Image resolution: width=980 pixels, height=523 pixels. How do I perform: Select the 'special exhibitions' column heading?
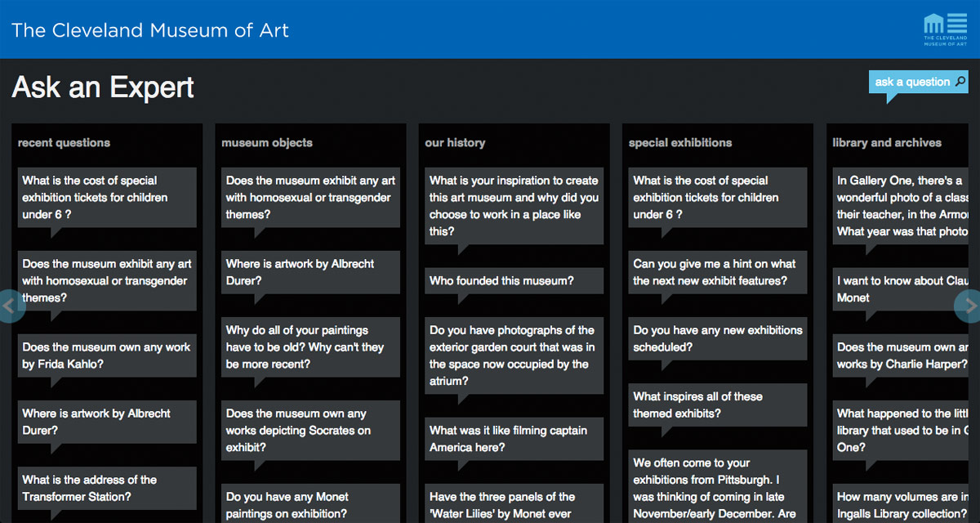point(681,142)
